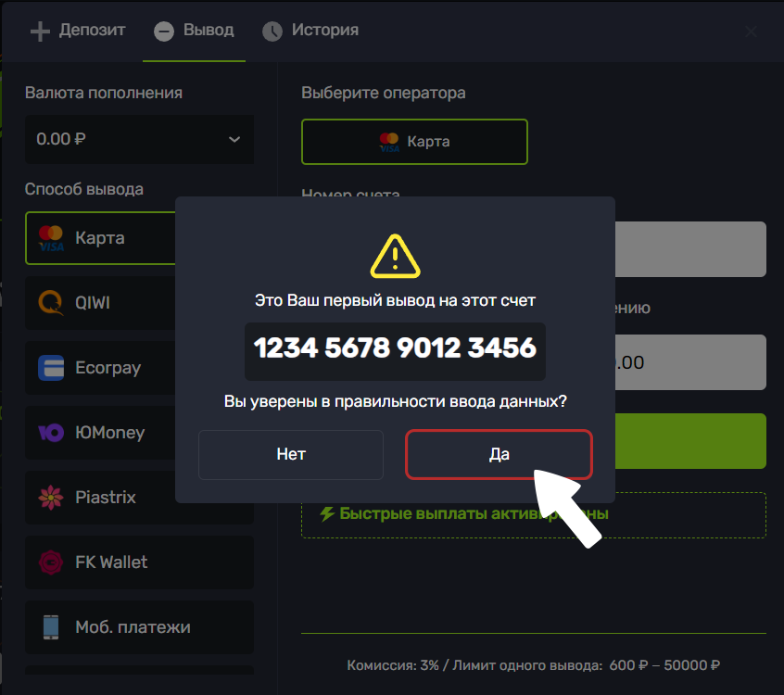The width and height of the screenshot is (784, 695).
Task: Confirm with the Да button
Action: coord(499,455)
